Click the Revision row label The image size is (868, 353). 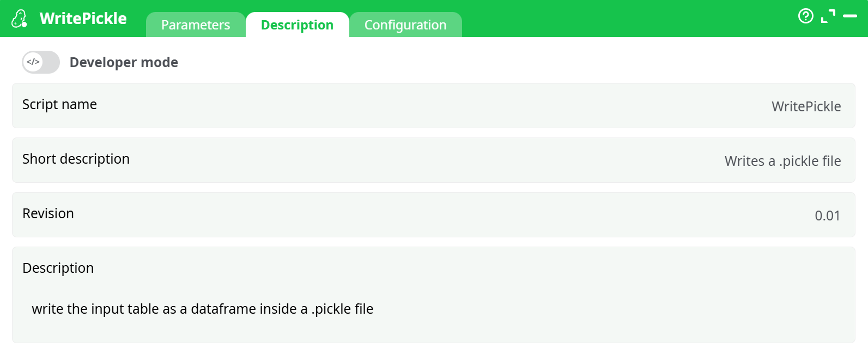(48, 214)
